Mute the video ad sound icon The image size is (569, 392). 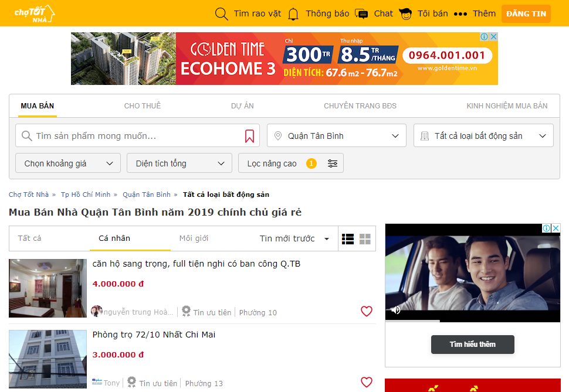point(395,310)
